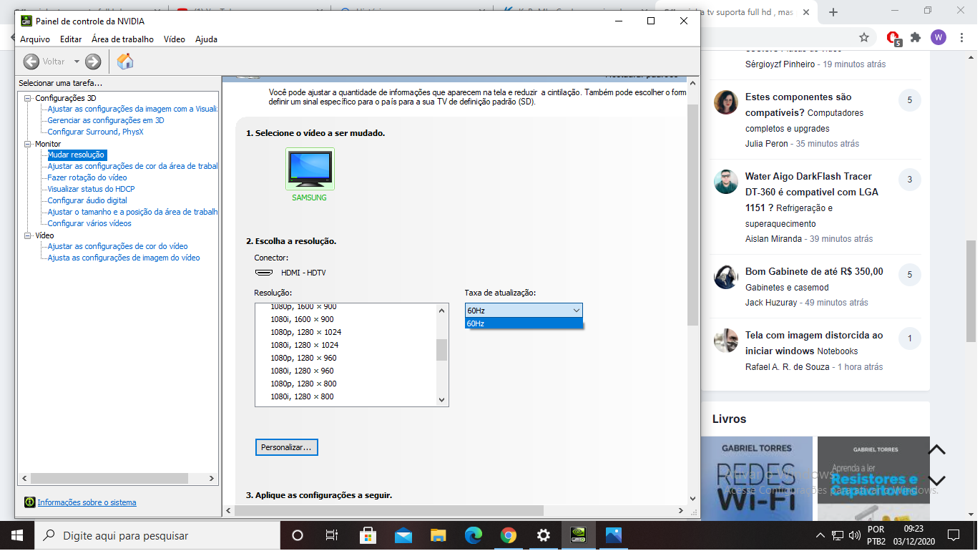Collapse the Configurações 3D tree node

point(28,98)
